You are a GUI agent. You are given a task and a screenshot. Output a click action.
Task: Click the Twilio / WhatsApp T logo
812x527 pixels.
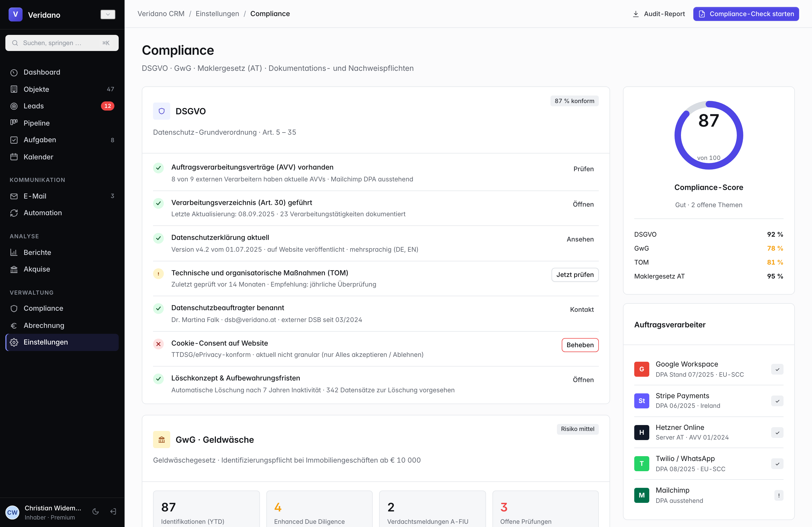[x=641, y=464]
